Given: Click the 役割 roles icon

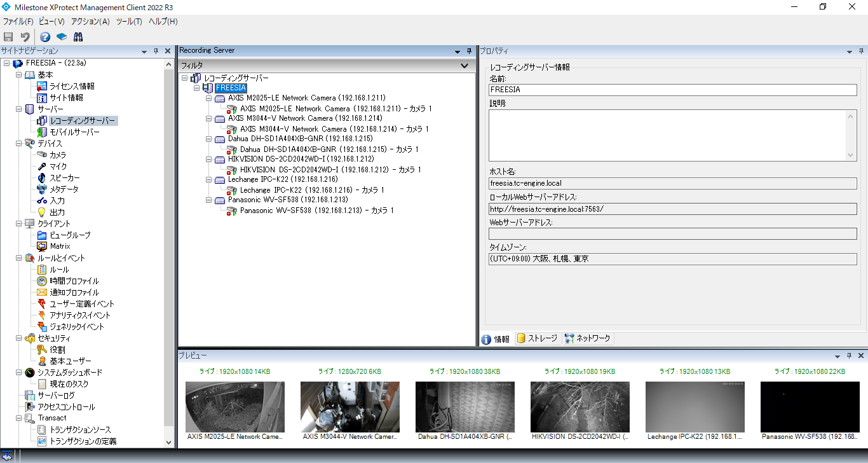Looking at the screenshot, I should pos(42,350).
